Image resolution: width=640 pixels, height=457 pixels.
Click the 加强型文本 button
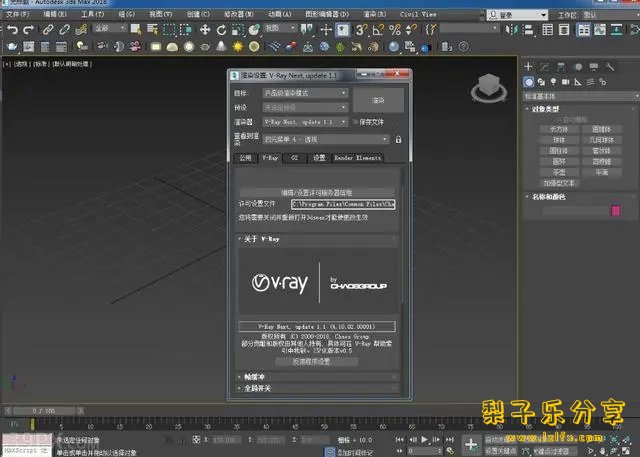point(559,183)
